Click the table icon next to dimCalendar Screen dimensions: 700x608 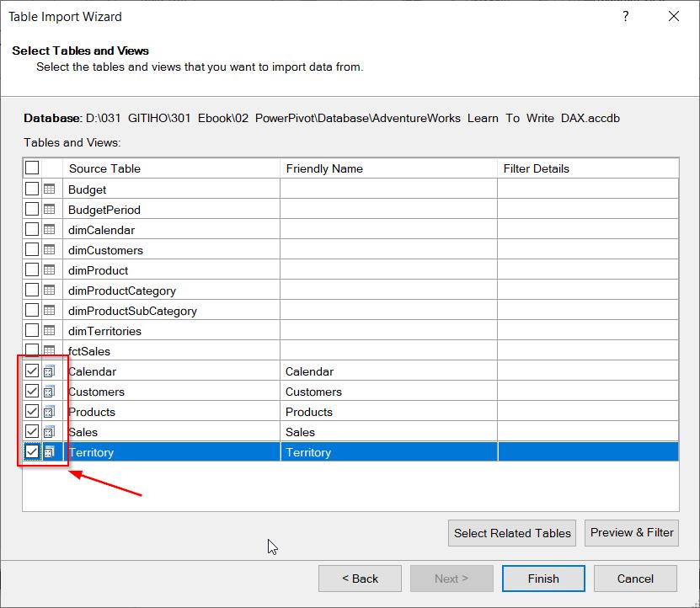[x=50, y=230]
